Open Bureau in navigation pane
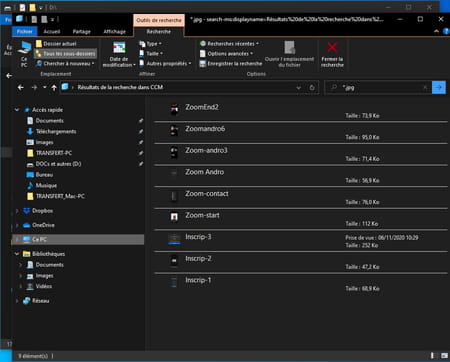Image resolution: width=450 pixels, height=362 pixels. [44, 175]
